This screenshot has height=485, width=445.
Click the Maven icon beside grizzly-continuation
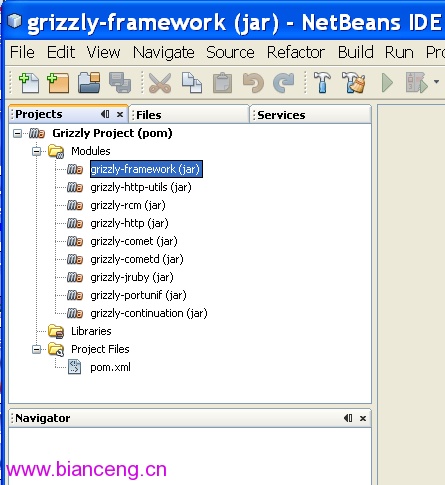[x=75, y=313]
